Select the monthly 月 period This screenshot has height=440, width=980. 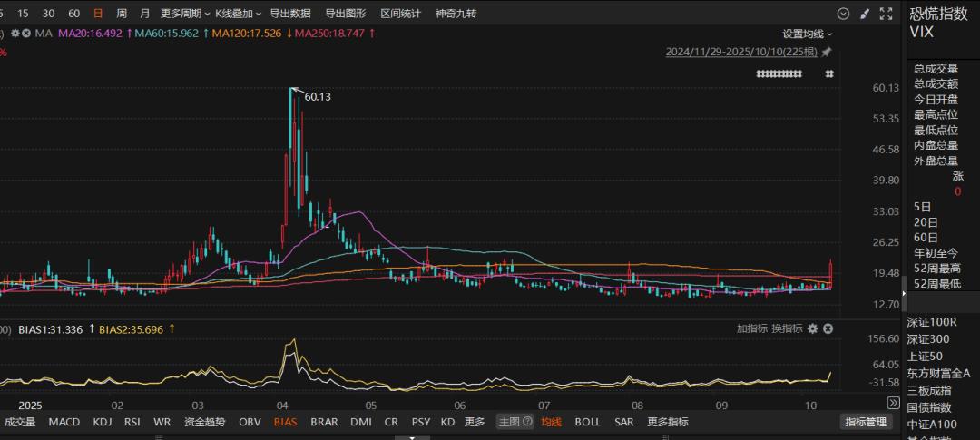(x=145, y=13)
